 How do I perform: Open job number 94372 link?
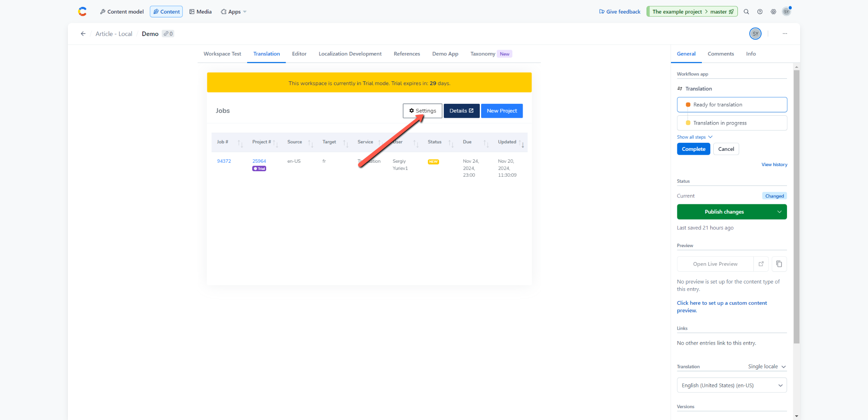point(224,161)
